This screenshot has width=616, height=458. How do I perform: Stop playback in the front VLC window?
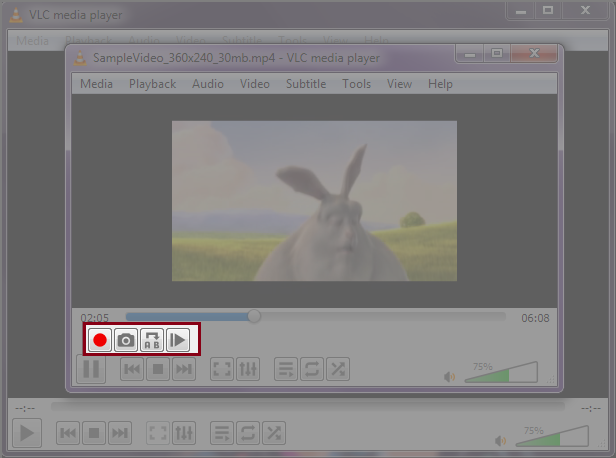(x=158, y=369)
